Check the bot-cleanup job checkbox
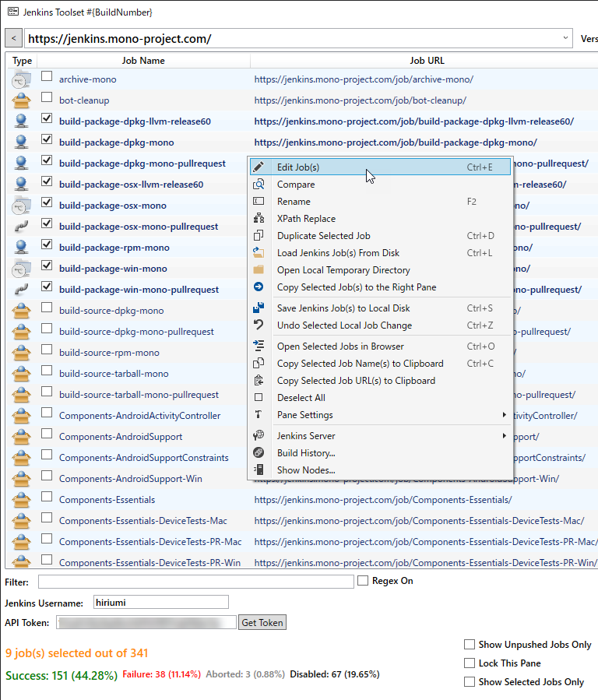Viewport: 598px width, 700px height. click(47, 97)
